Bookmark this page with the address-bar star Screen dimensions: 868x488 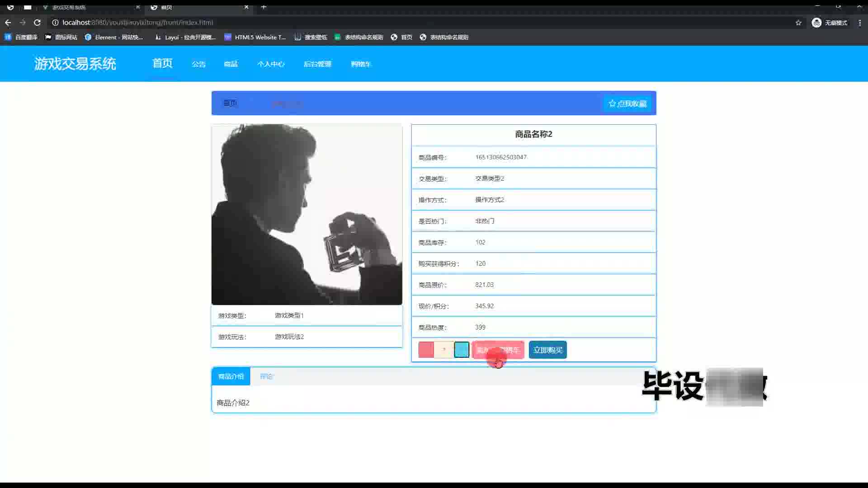tap(798, 23)
